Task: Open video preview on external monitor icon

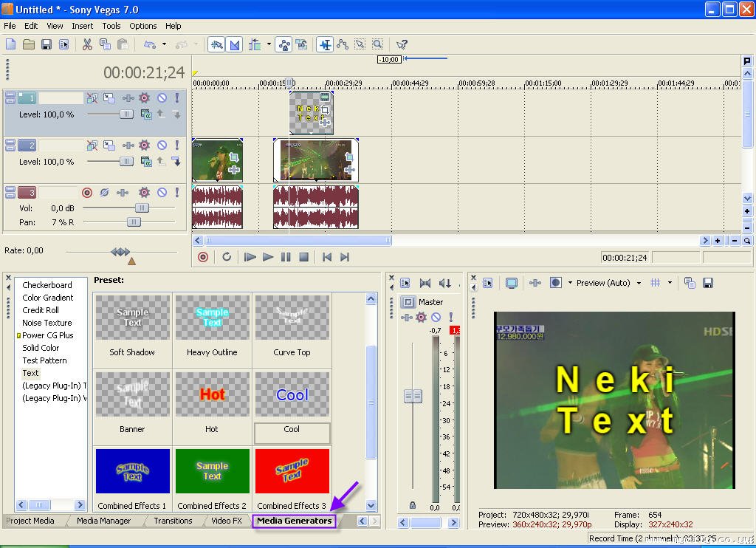Action: coord(511,283)
